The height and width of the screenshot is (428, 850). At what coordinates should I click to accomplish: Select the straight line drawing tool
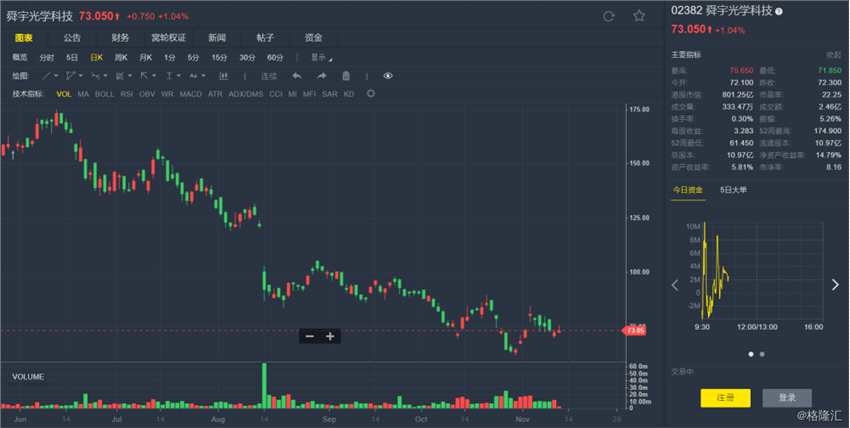tap(47, 76)
